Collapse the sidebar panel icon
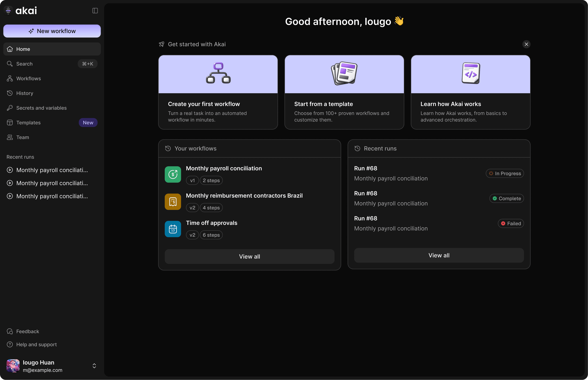Image resolution: width=588 pixels, height=380 pixels. coord(95,11)
